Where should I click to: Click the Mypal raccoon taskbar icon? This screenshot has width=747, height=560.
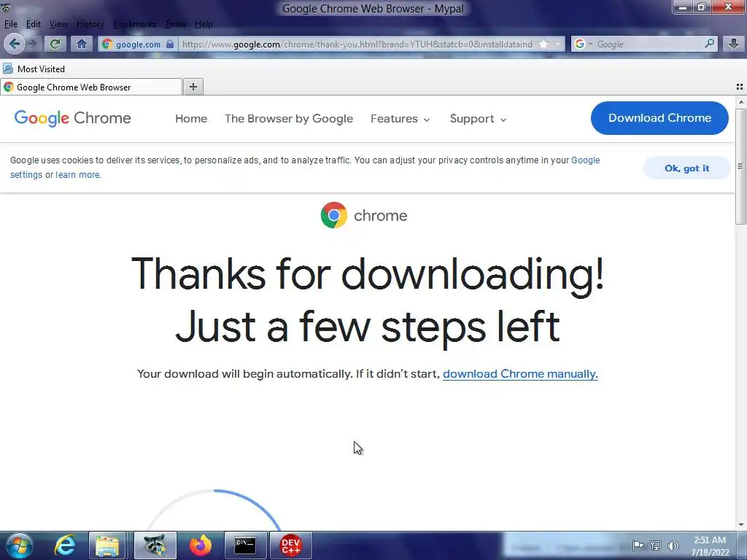click(155, 545)
